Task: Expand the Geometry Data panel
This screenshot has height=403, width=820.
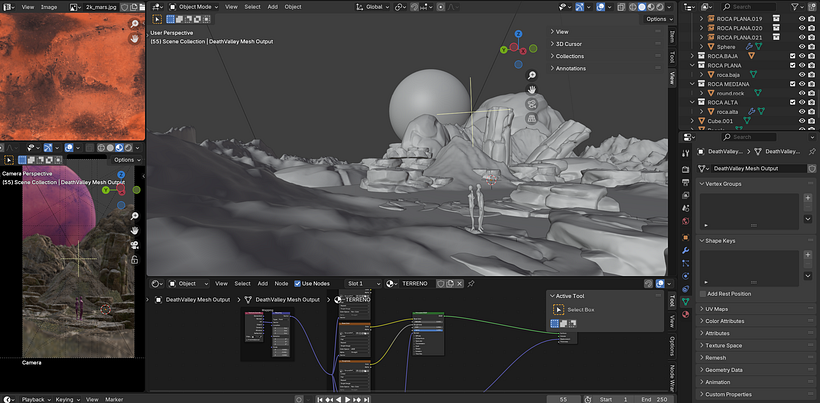Action: [724, 370]
